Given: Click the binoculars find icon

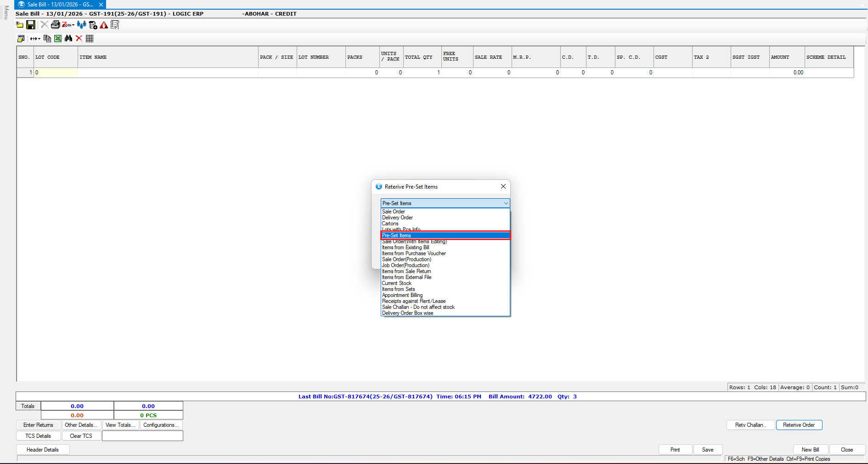Looking at the screenshot, I should click(68, 39).
